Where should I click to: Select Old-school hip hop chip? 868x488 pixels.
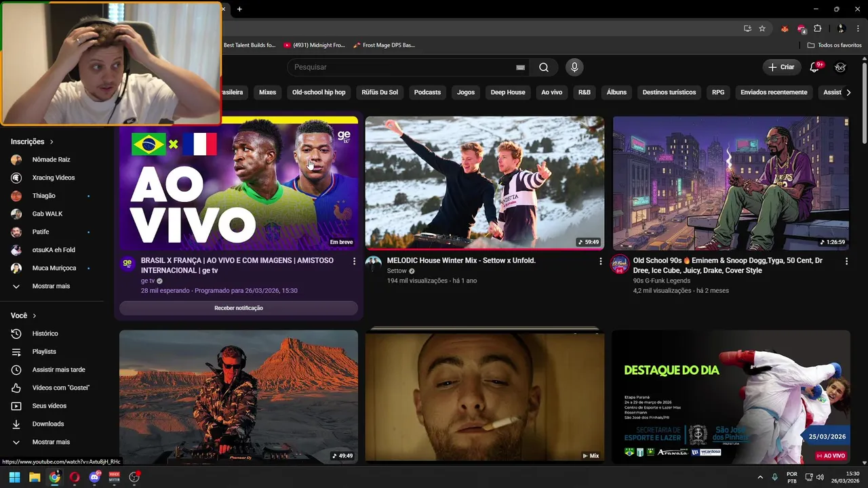click(x=319, y=92)
